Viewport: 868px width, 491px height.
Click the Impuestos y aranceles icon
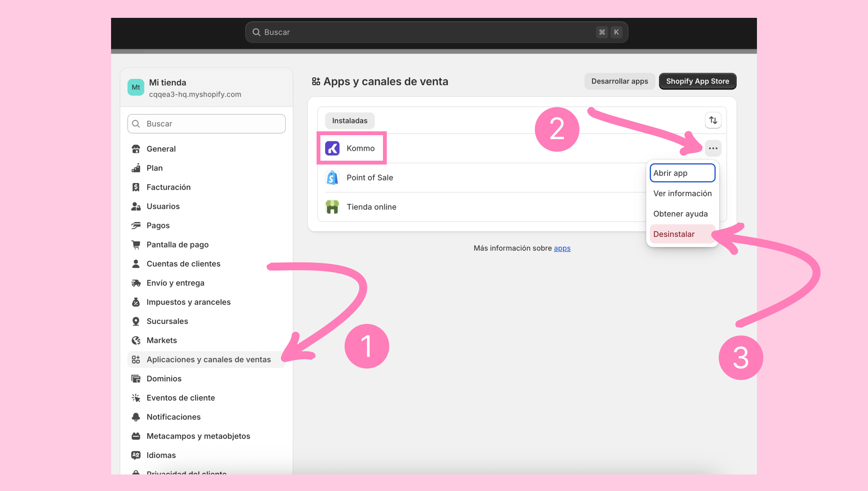pyautogui.click(x=136, y=302)
